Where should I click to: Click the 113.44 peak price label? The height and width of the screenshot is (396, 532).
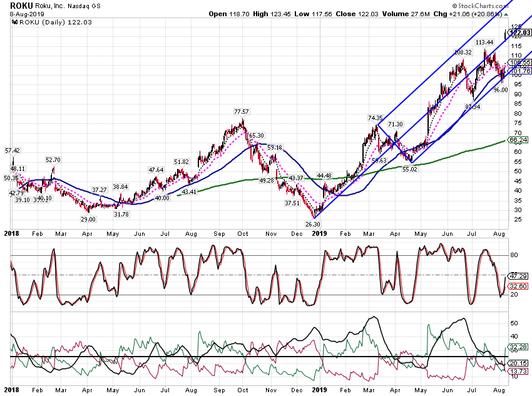(484, 43)
